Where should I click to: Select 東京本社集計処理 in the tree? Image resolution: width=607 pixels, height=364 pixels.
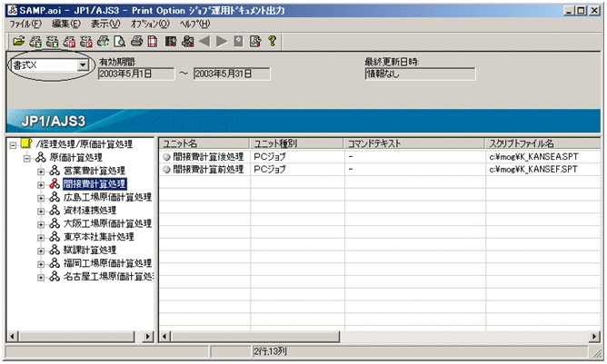[99, 237]
